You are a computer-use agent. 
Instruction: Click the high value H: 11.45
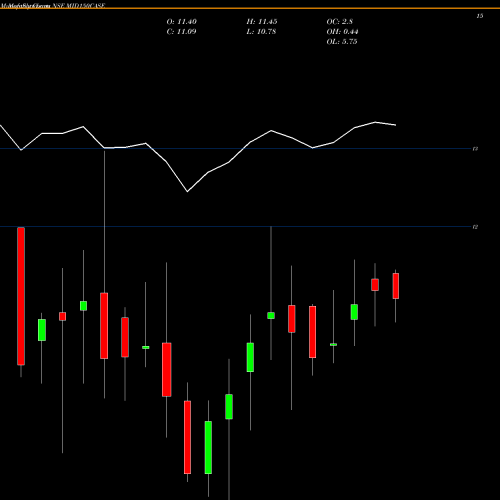coord(262,22)
